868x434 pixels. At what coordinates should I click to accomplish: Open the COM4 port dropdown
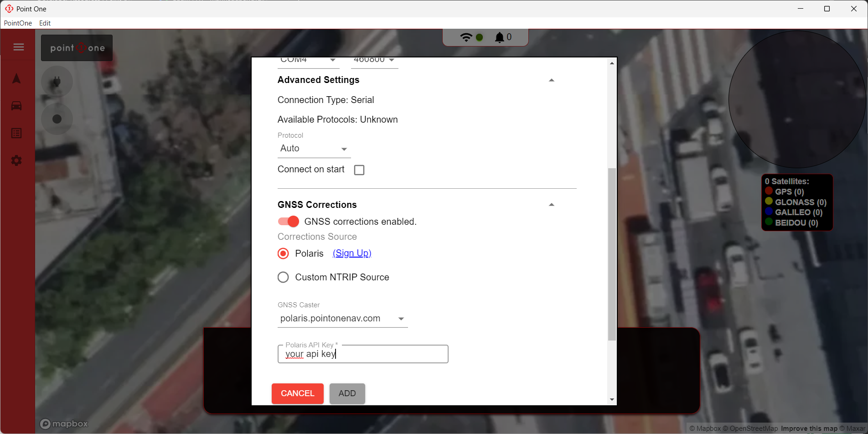tap(309, 61)
